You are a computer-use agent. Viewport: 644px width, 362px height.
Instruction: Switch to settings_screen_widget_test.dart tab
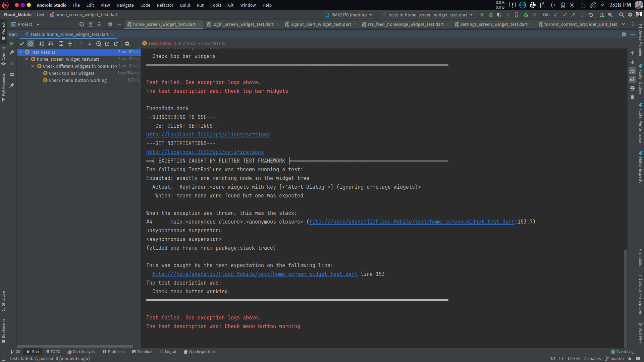[494, 24]
